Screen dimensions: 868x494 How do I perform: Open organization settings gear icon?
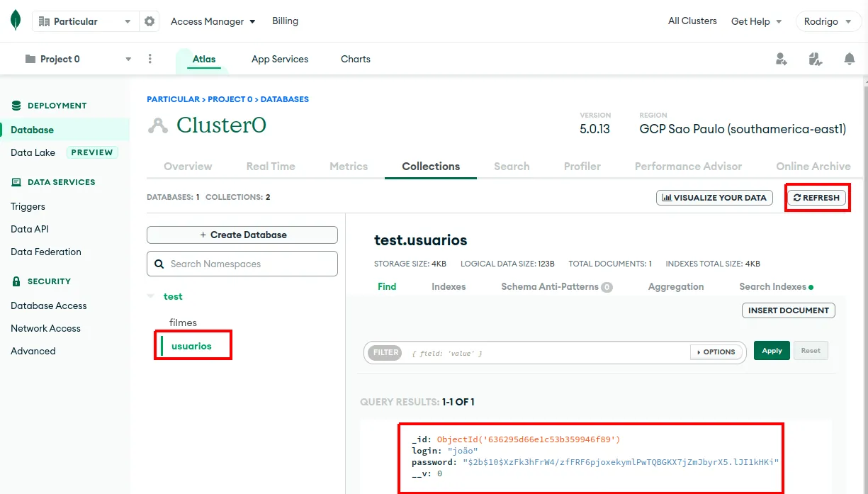(x=150, y=21)
